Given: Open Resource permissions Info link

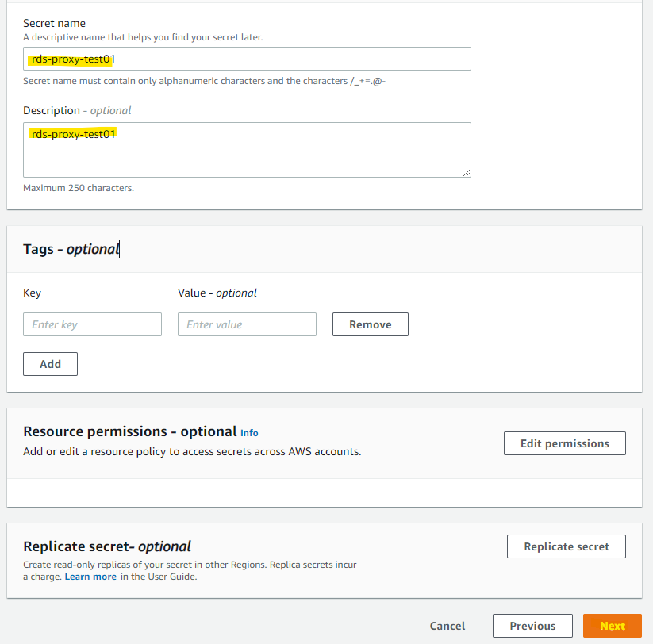Looking at the screenshot, I should pyautogui.click(x=249, y=433).
